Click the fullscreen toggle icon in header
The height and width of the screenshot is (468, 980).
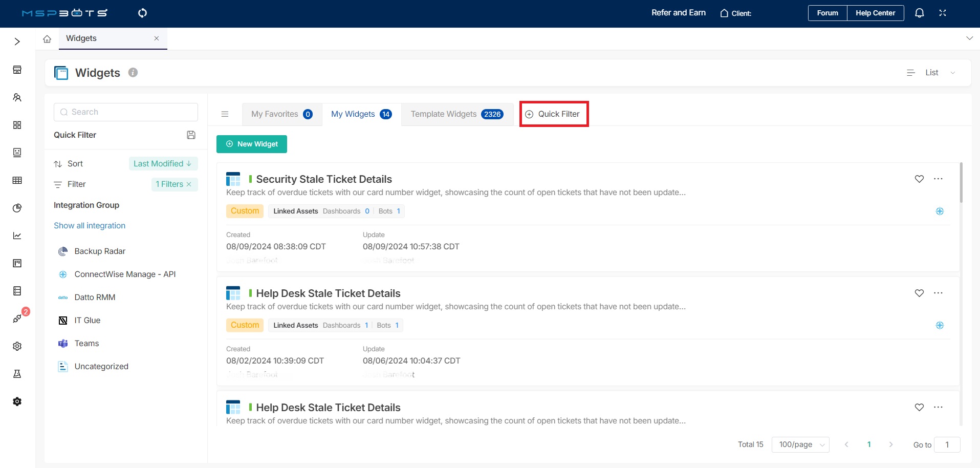942,13
